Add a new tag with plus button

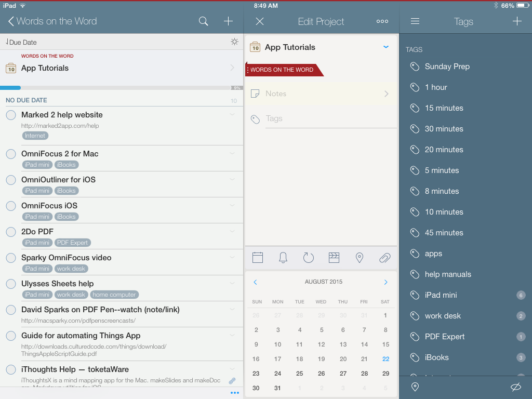[516, 21]
